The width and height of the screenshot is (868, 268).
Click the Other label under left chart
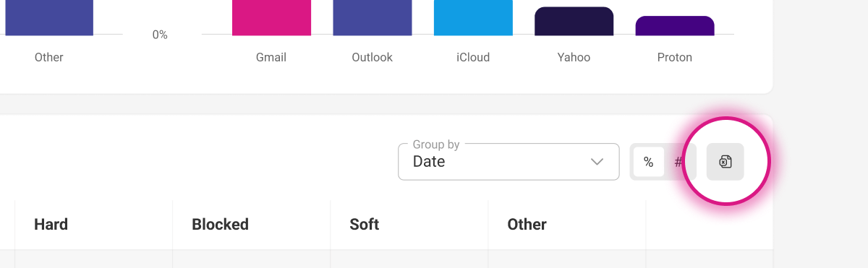point(49,57)
